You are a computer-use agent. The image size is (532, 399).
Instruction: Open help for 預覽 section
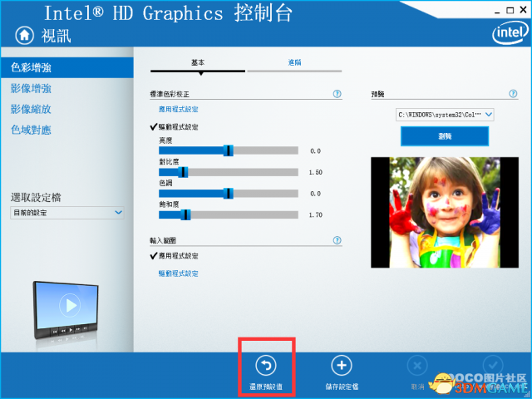(x=513, y=94)
